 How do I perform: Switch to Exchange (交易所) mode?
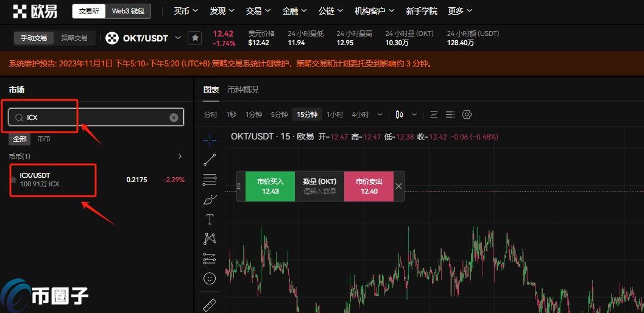89,11
